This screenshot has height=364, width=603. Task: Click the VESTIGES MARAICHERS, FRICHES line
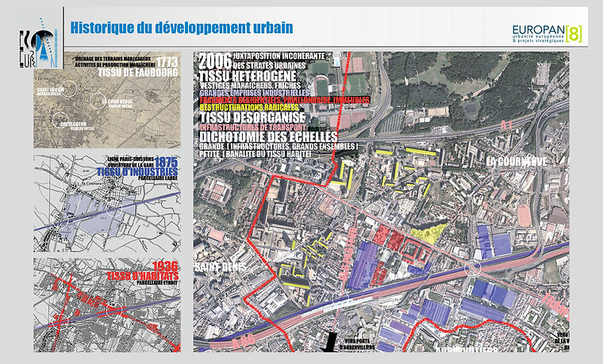(x=250, y=86)
